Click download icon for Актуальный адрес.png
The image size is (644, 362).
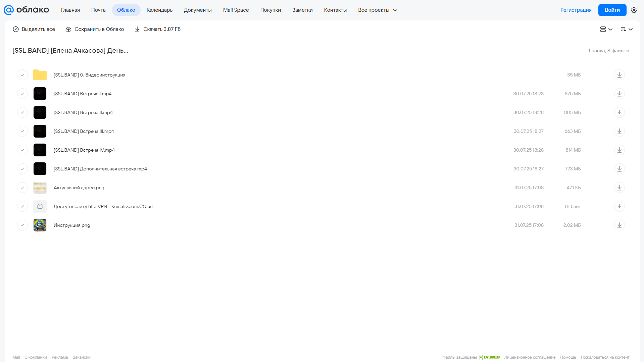619,188
